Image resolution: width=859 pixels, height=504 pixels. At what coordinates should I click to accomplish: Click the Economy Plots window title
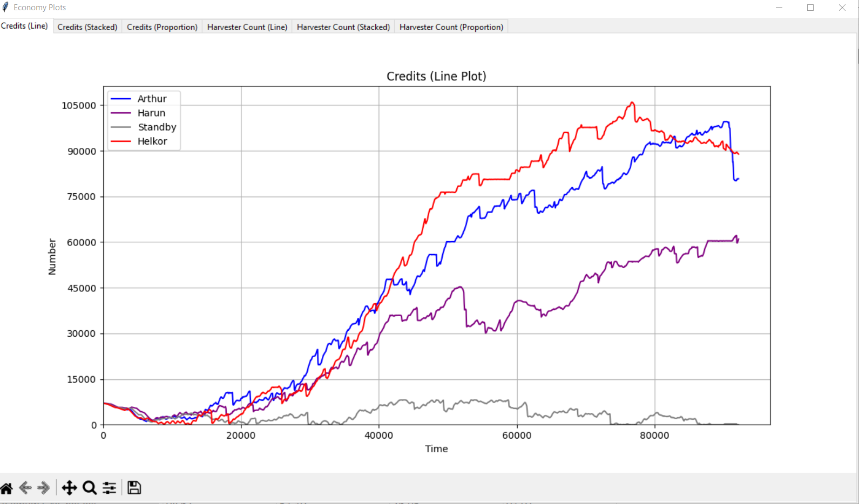[x=40, y=8]
